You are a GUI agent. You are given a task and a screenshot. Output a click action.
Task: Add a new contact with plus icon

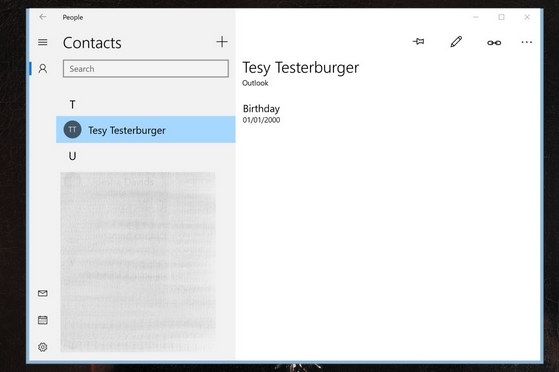tap(222, 42)
